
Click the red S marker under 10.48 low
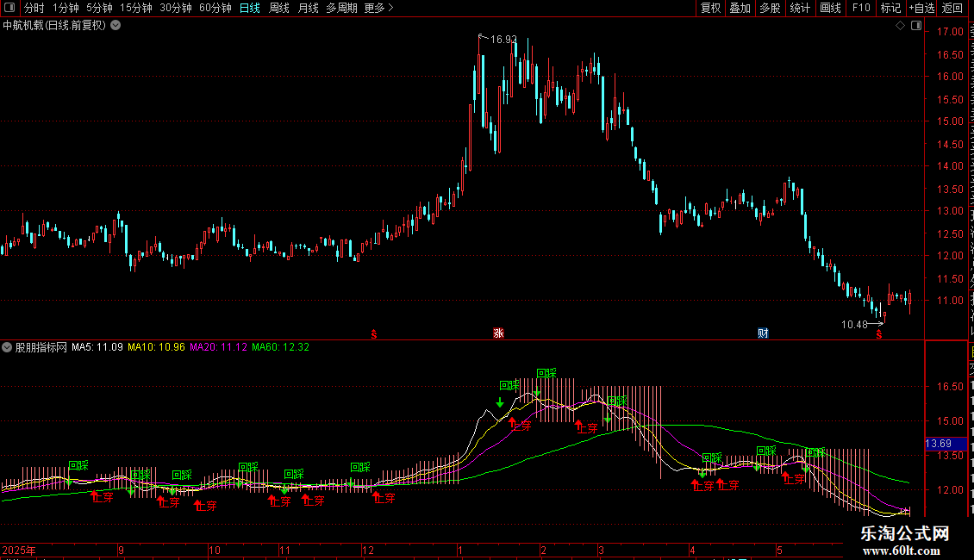(x=879, y=335)
